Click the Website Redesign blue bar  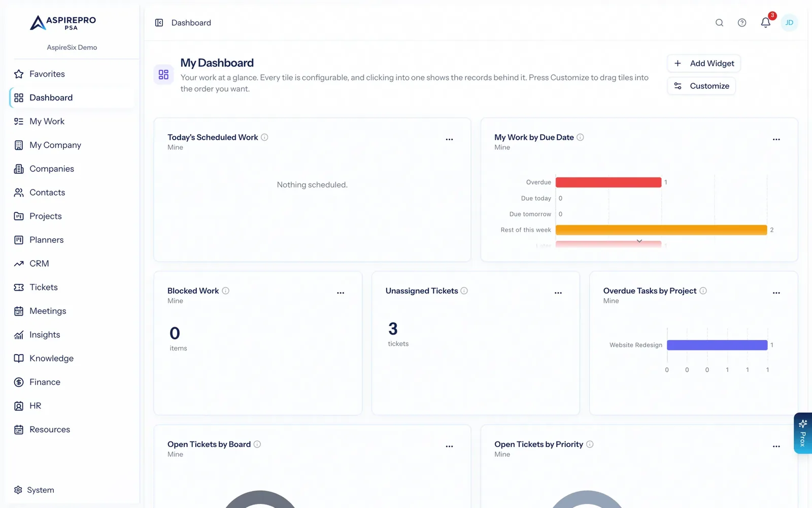[717, 345]
